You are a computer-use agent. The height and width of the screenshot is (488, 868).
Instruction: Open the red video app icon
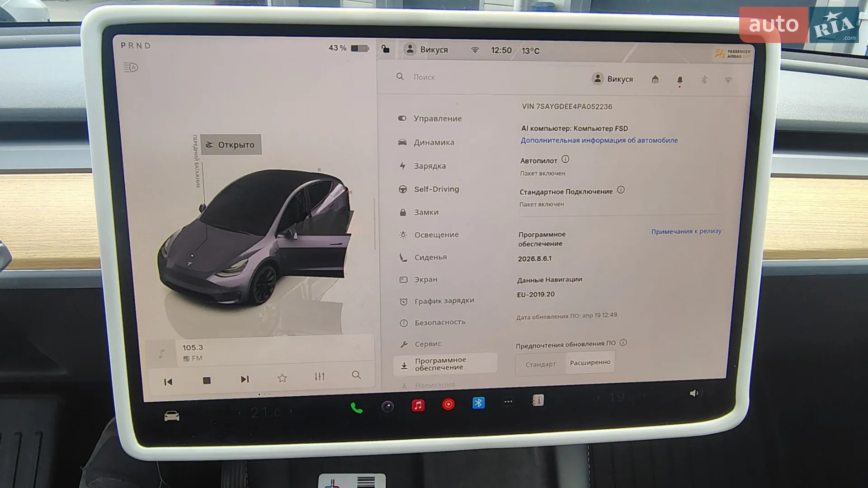[448, 404]
